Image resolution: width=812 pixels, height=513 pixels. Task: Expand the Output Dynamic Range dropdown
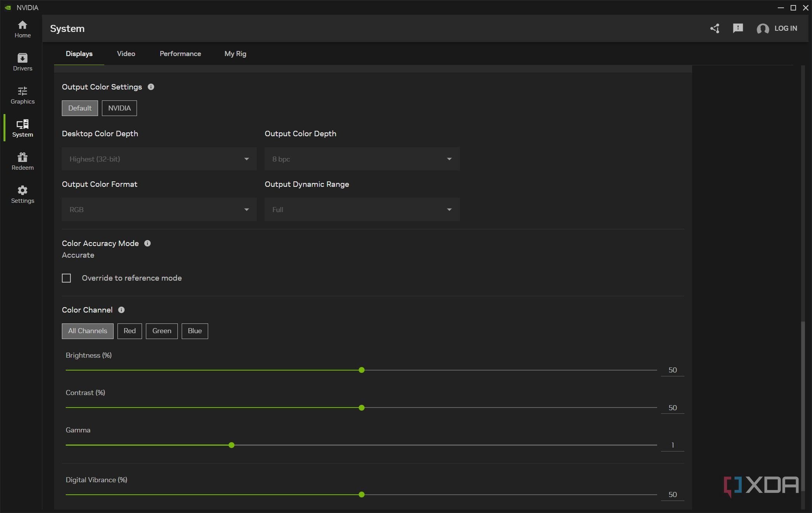point(362,209)
